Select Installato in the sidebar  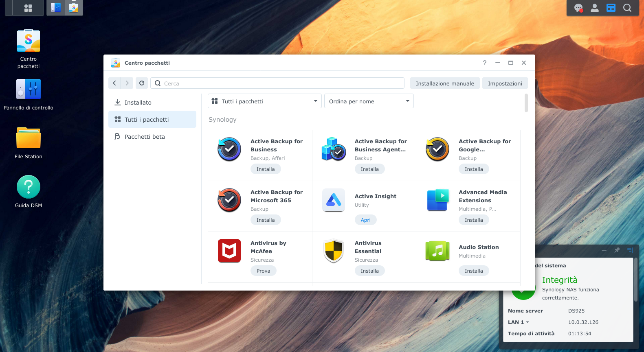(152, 103)
